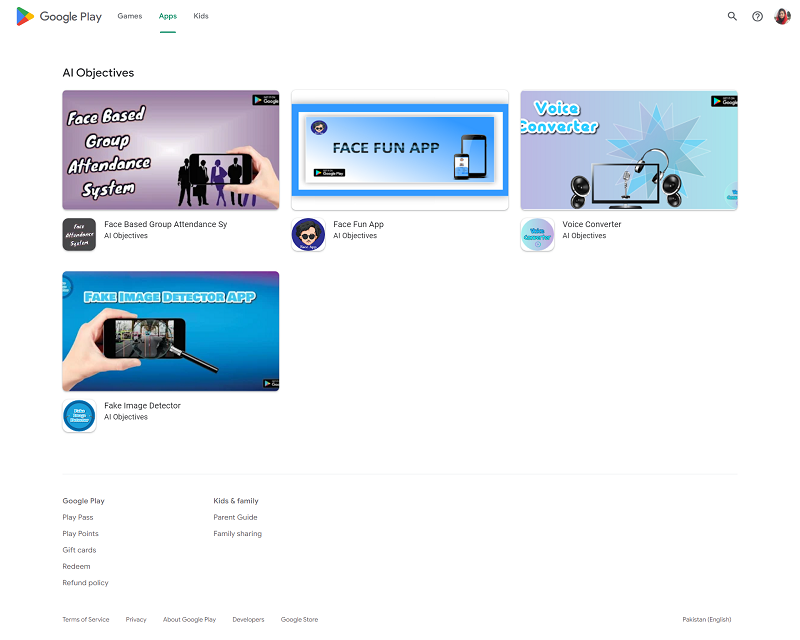The width and height of the screenshot is (800, 640).
Task: Open the Fake Image Detector banner image
Action: [x=171, y=331]
